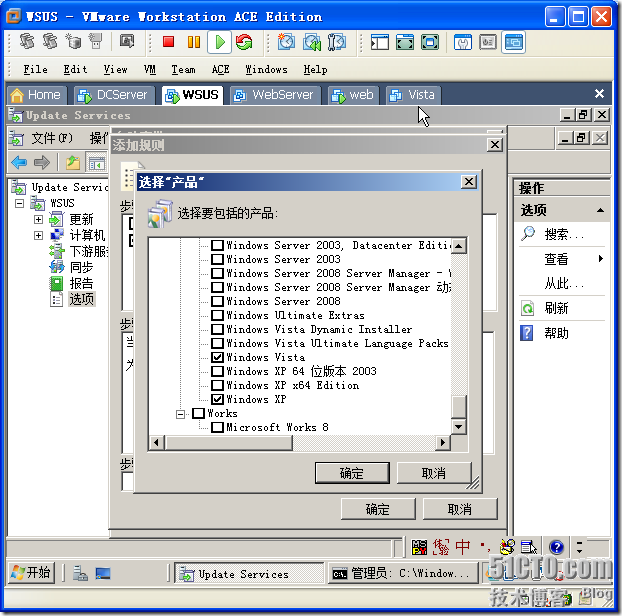
Task: Click the orange Suspend VM icon
Action: (x=194, y=42)
